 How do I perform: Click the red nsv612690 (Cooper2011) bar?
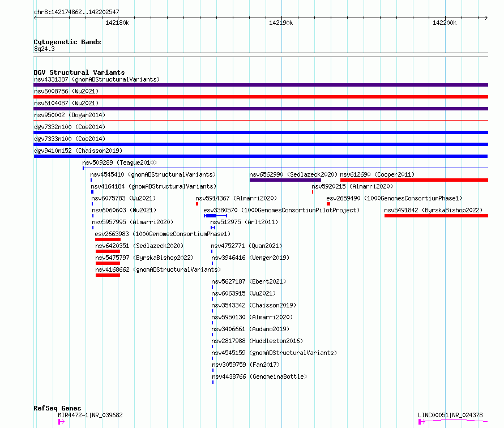(415, 180)
